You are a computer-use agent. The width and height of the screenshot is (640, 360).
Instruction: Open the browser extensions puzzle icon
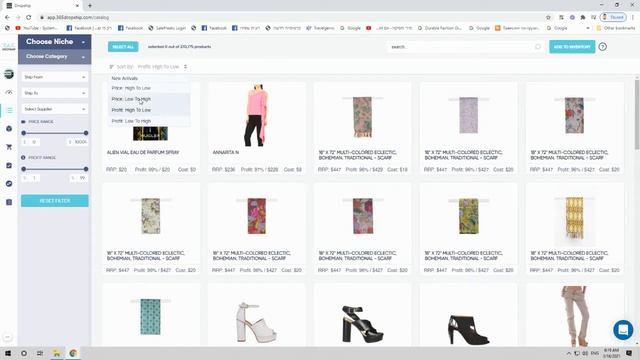[x=583, y=17]
